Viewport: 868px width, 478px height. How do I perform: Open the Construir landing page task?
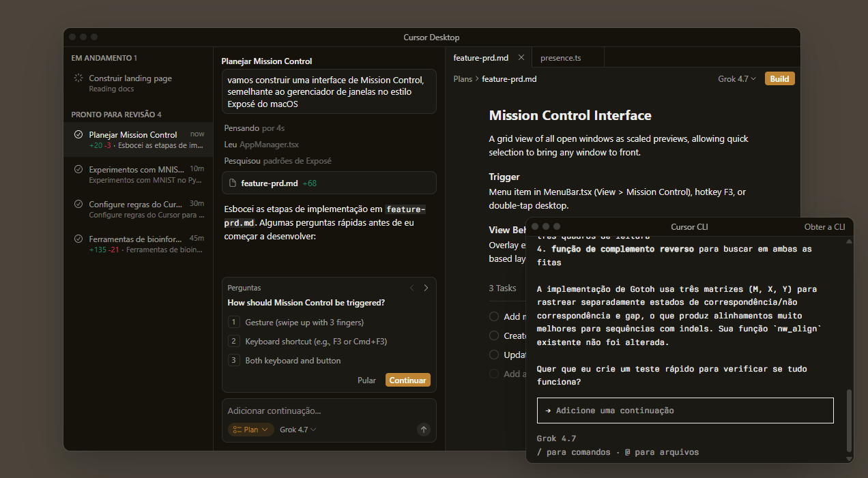tap(139, 83)
